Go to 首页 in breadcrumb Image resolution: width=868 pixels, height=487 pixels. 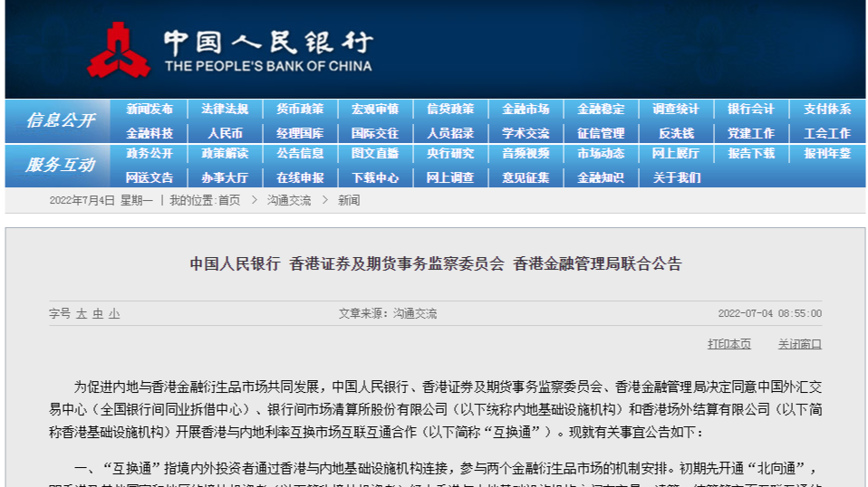click(229, 200)
